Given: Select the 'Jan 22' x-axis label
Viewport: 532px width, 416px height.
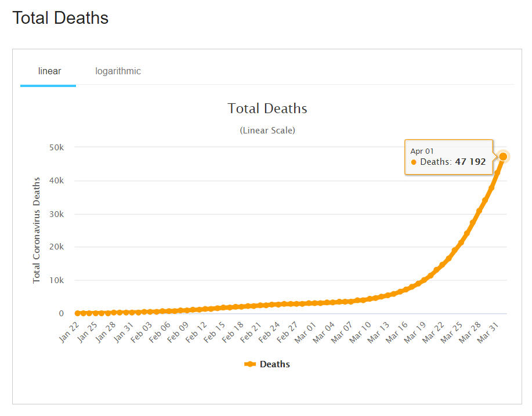Looking at the screenshot, I should coord(67,330).
